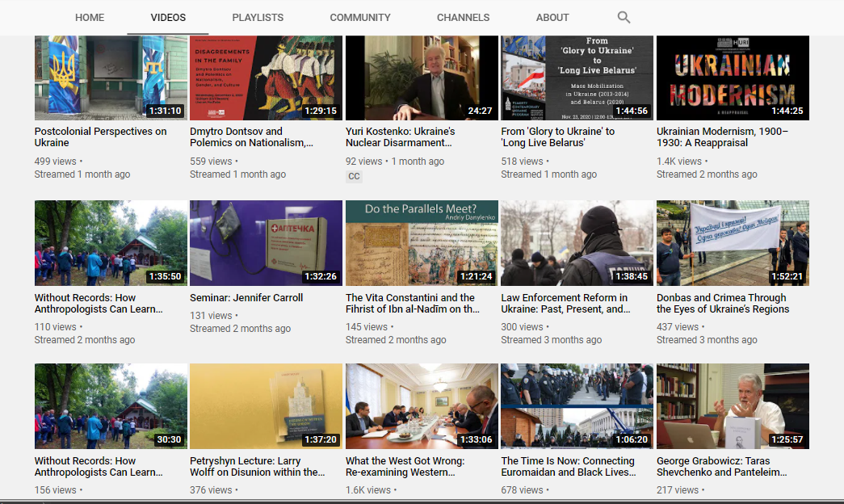Click the 1:31:10 duration badge
The image size is (844, 504).
click(x=166, y=111)
